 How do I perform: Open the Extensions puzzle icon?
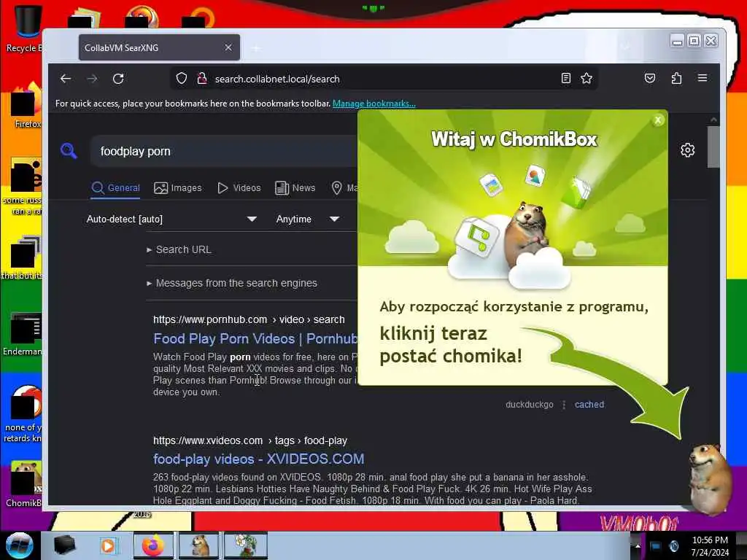tap(676, 78)
